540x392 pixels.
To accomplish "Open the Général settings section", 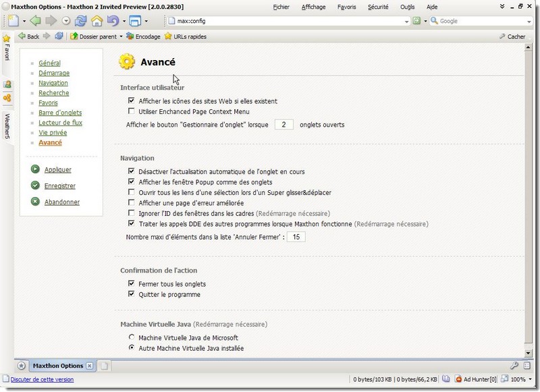I will (49, 63).
